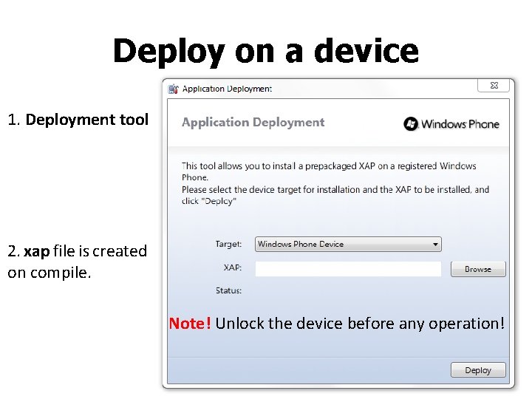Click the Application Deployment title bar icon
This screenshot has width=532, height=399.
pyautogui.click(x=173, y=89)
